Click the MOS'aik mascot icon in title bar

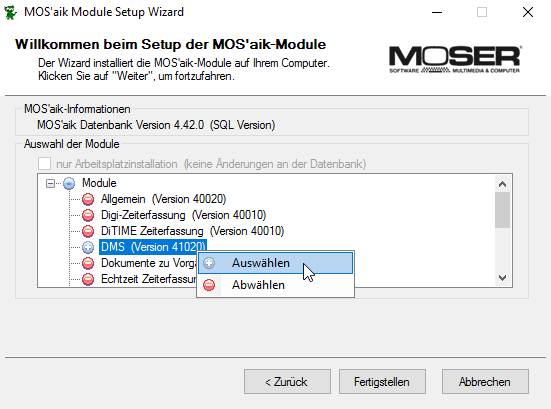(10, 12)
